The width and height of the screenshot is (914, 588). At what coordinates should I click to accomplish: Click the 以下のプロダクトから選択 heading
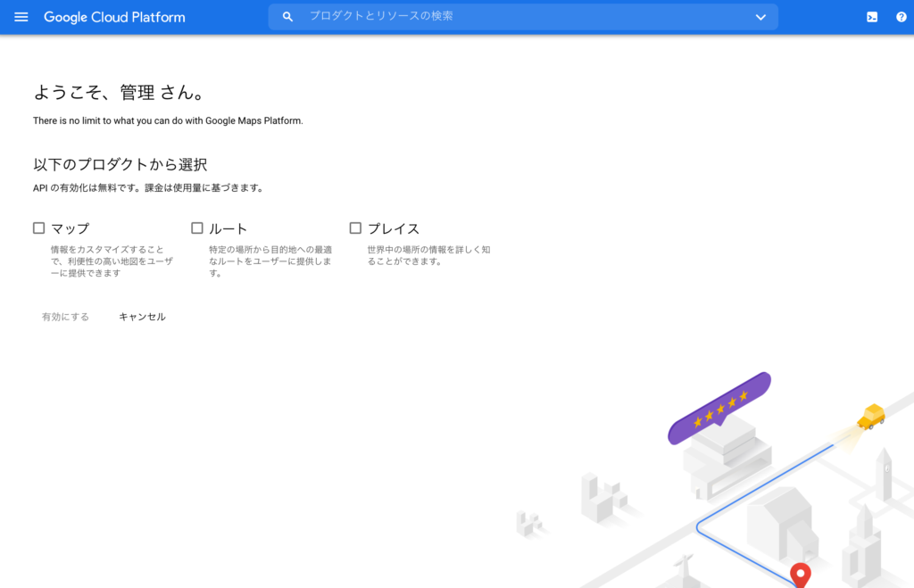pyautogui.click(x=120, y=164)
